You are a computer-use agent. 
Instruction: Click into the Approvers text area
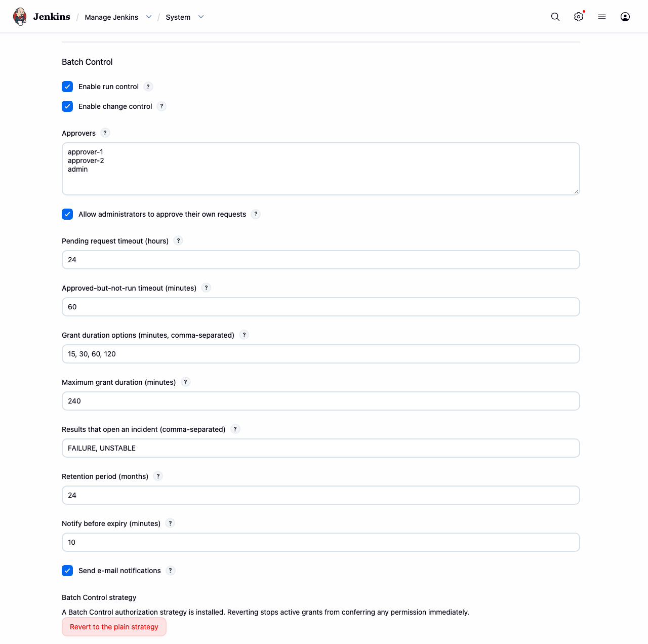321,169
